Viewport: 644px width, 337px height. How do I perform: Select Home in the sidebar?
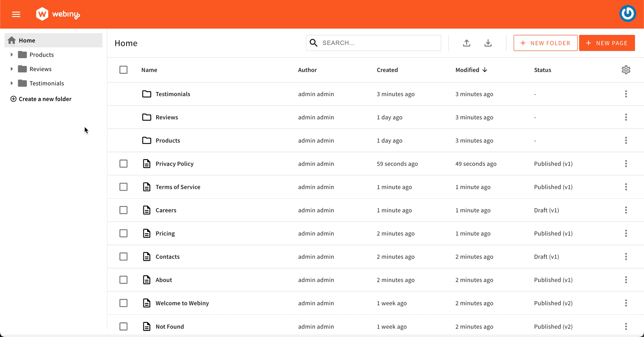tap(27, 40)
